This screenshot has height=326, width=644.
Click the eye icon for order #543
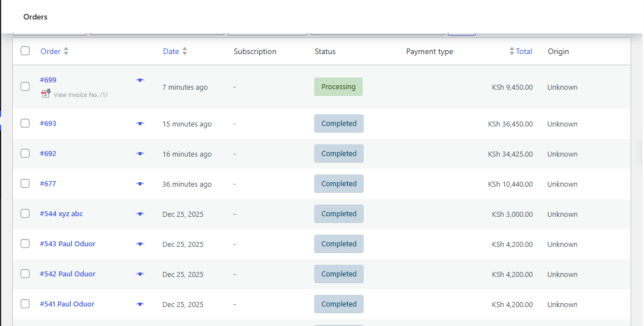[140, 244]
